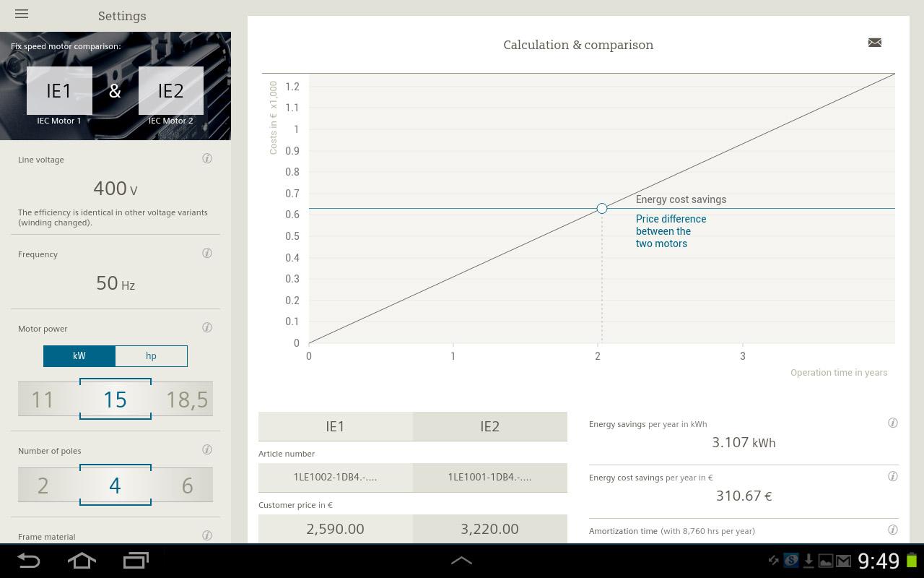Show info for Energy cost savings
The image size is (924, 578).
[x=893, y=476]
